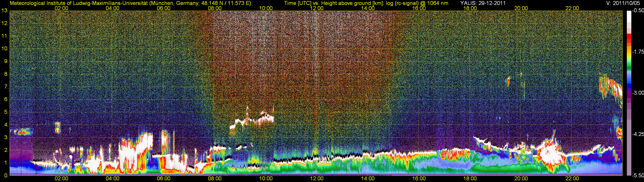Click the height axis label '5.'
Viewport: 644px width, 182px height.
[6, 112]
